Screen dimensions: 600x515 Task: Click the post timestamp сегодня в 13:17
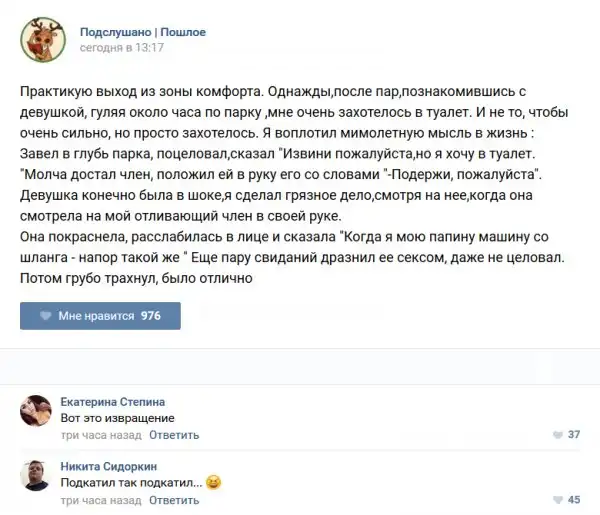coord(122,47)
